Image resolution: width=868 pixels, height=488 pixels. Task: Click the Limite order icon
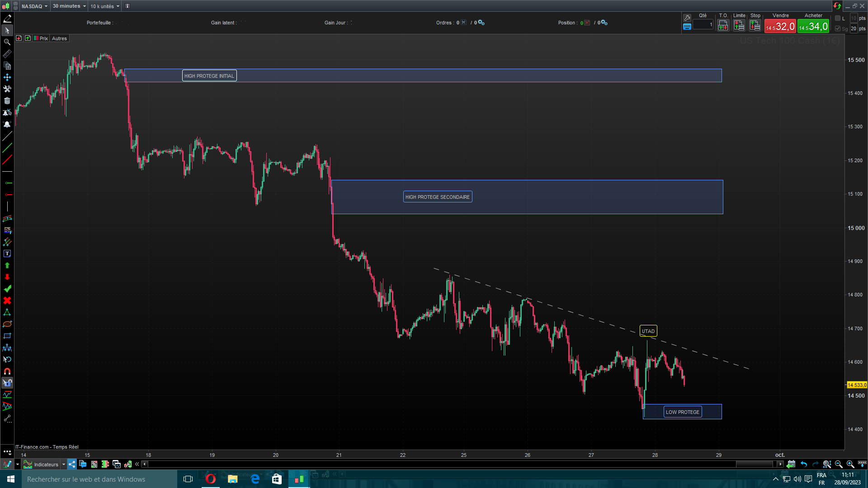point(739,26)
